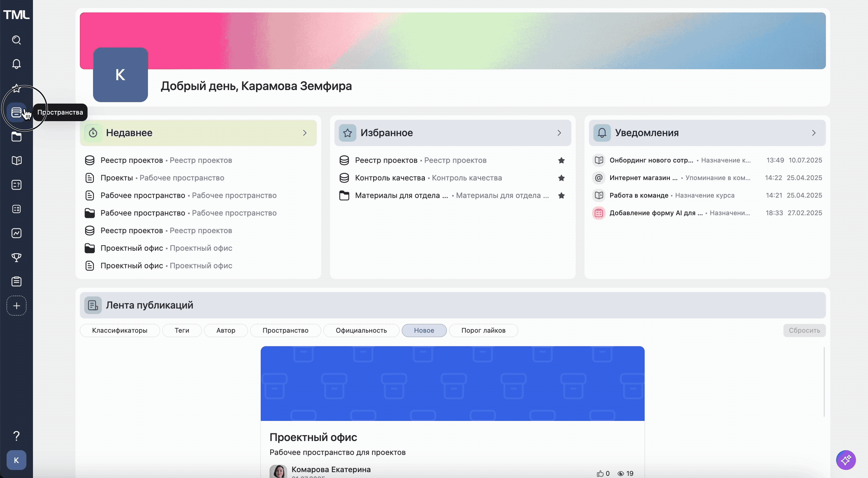Open the knowledge base book icon

16,160
